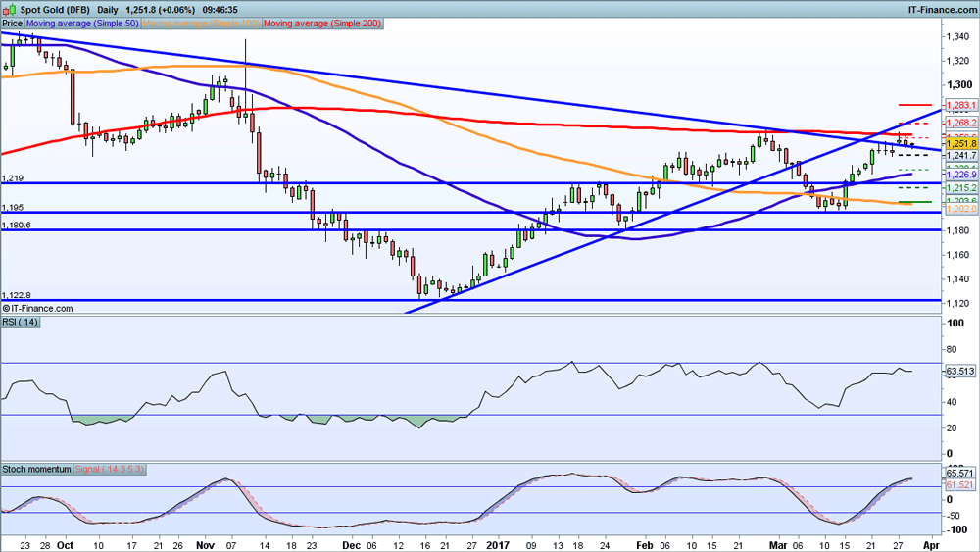This screenshot has height=552, width=980.
Task: Click the Apr label on the time axis
Action: click(x=931, y=545)
